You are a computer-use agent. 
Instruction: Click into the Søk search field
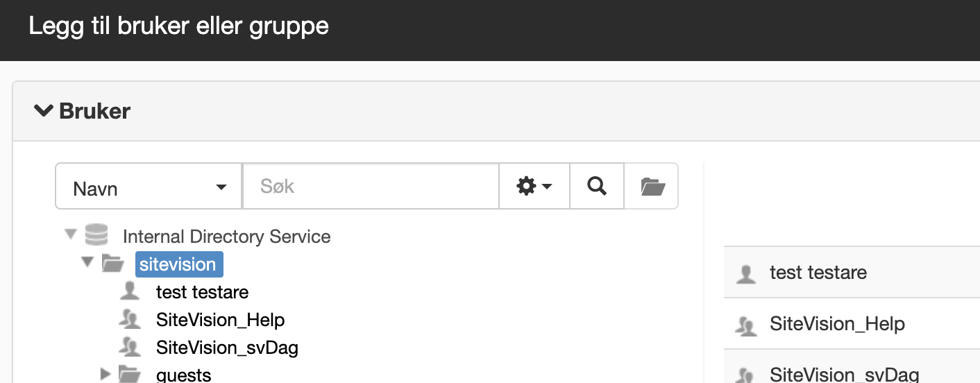pyautogui.click(x=371, y=186)
